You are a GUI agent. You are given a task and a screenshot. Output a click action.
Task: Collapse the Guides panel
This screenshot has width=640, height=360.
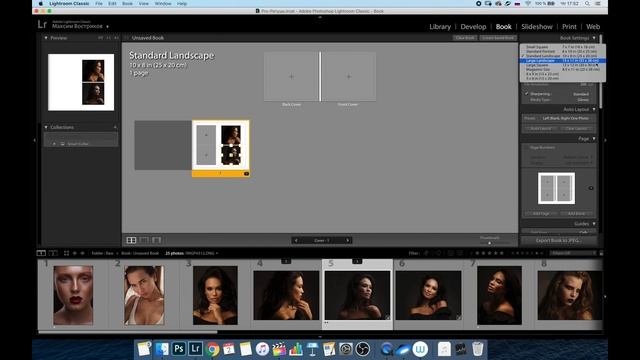[x=594, y=224]
